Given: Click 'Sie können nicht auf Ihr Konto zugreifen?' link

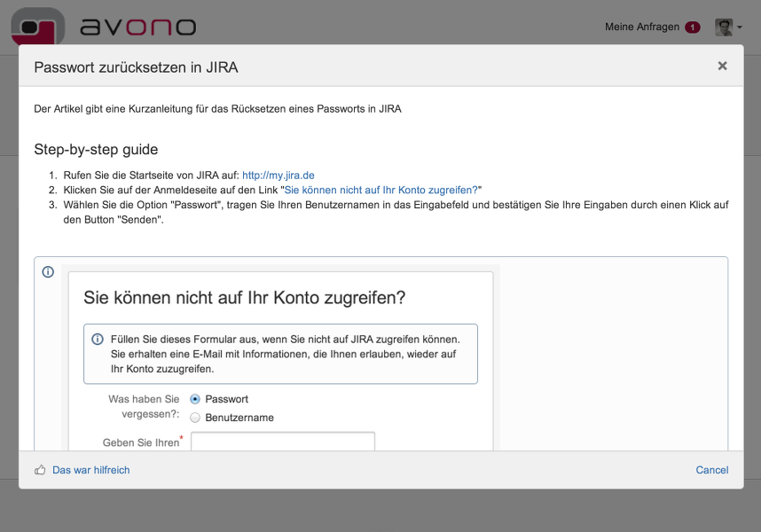Looking at the screenshot, I should tap(381, 190).
